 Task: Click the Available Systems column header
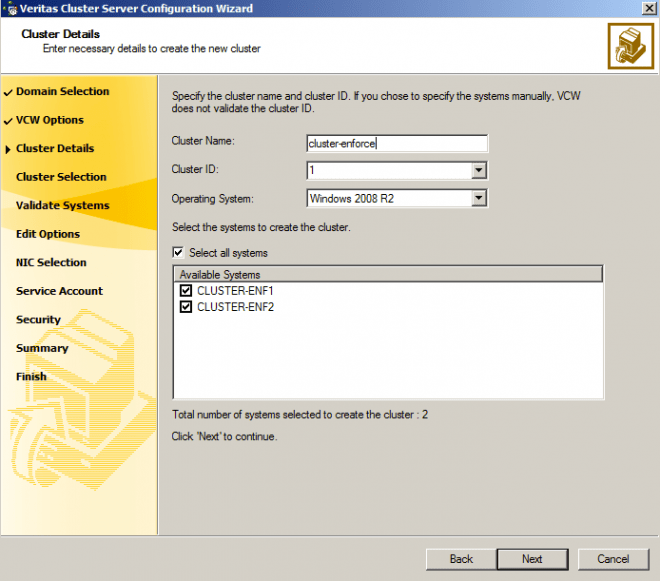click(388, 275)
